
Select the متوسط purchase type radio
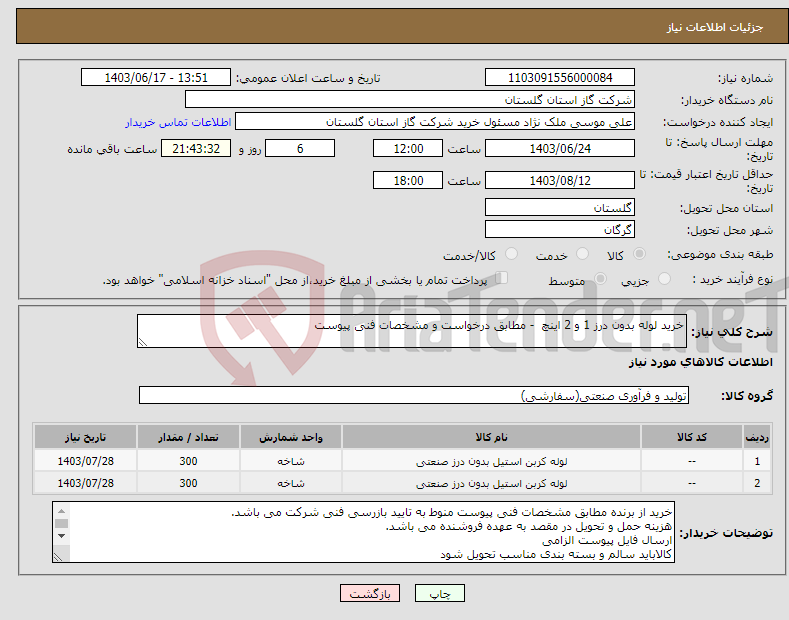(x=600, y=279)
